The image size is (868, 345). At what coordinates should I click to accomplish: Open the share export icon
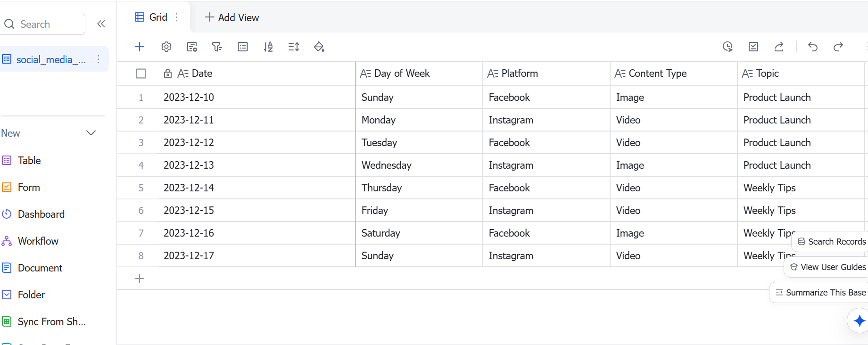(x=779, y=47)
